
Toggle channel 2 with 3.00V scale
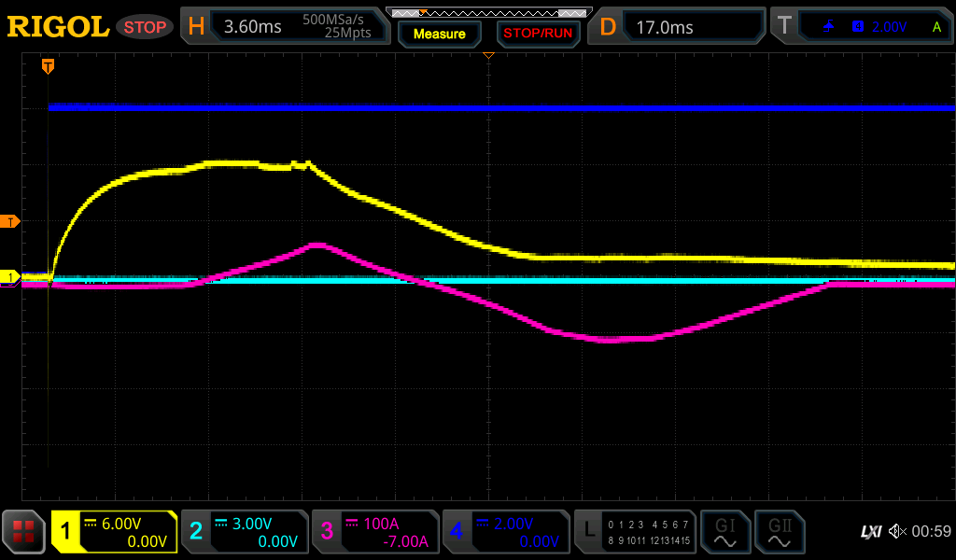(245, 532)
